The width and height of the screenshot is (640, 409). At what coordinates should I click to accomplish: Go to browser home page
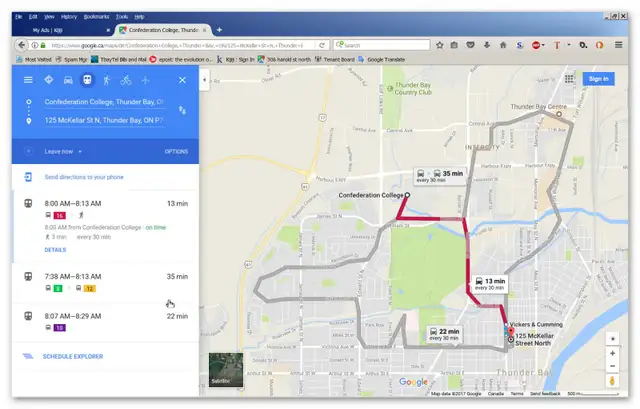tap(503, 45)
